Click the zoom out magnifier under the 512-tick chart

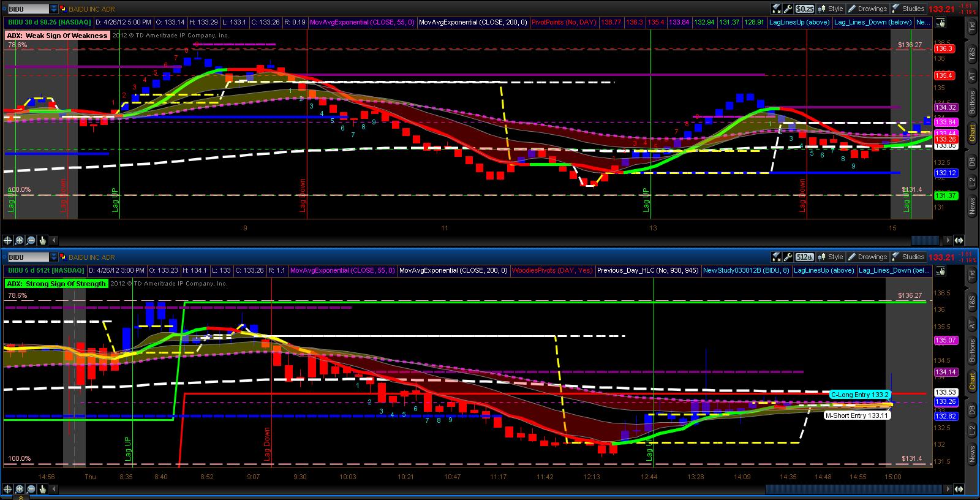(x=31, y=489)
